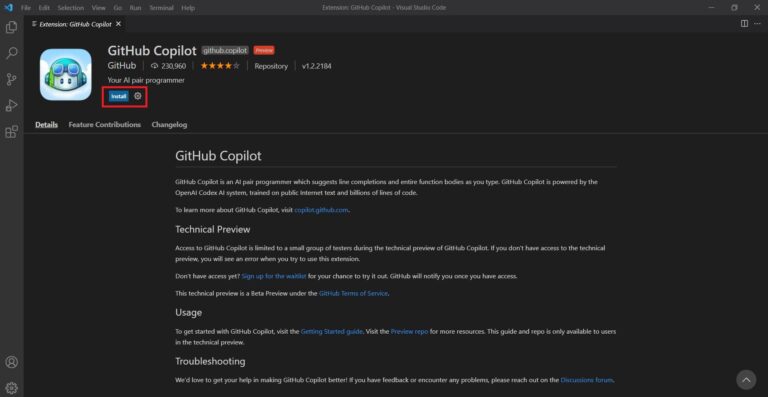Viewport: 768px width, 397px height.
Task: Open the Manage gear in activity bar
Action: (11, 388)
